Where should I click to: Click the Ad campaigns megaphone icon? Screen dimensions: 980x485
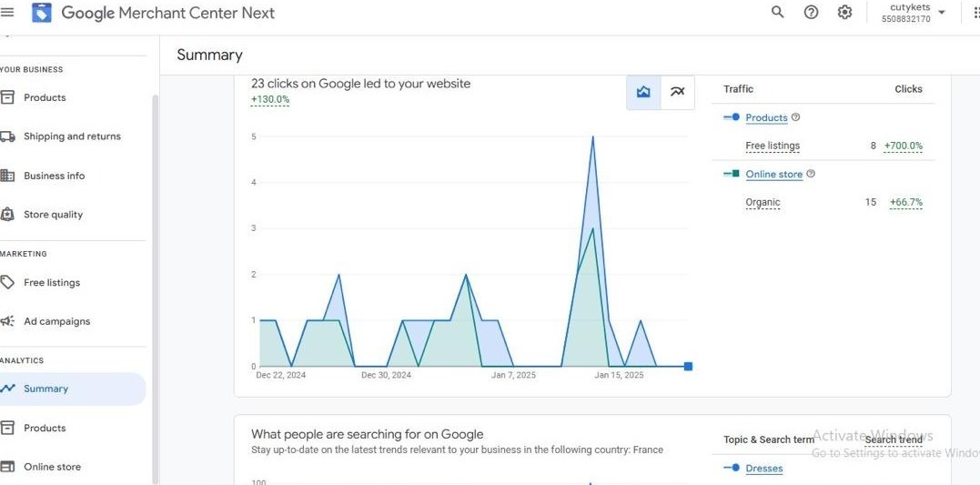tap(8, 321)
